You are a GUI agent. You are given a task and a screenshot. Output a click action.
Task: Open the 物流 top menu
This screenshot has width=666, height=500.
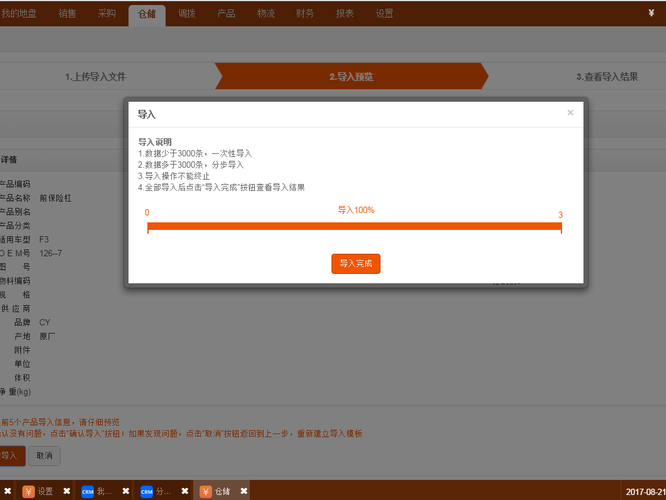click(x=266, y=14)
